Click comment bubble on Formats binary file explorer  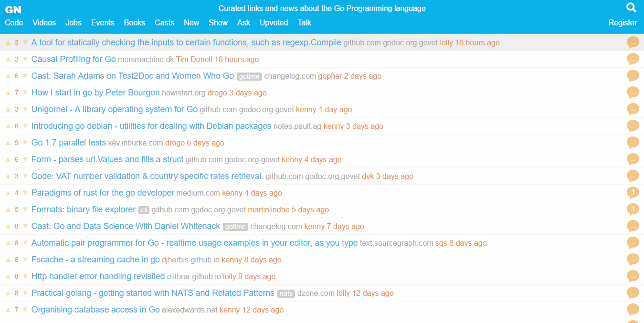[633, 209]
